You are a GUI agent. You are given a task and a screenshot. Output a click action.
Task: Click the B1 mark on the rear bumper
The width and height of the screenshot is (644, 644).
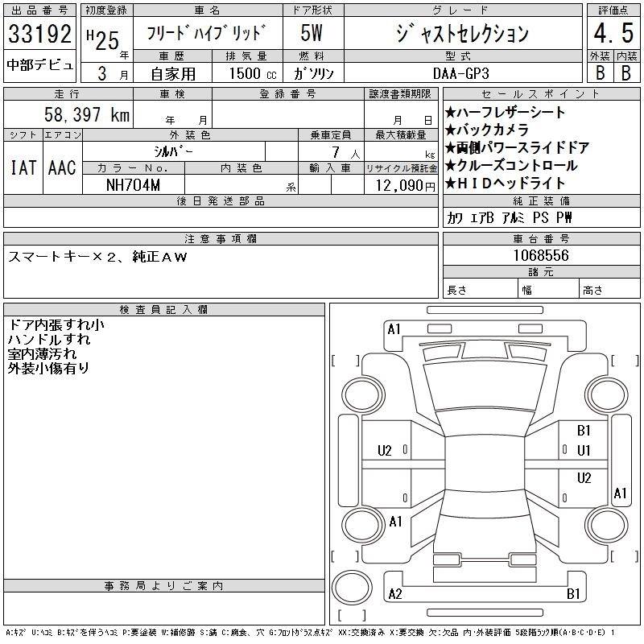pos(573,594)
